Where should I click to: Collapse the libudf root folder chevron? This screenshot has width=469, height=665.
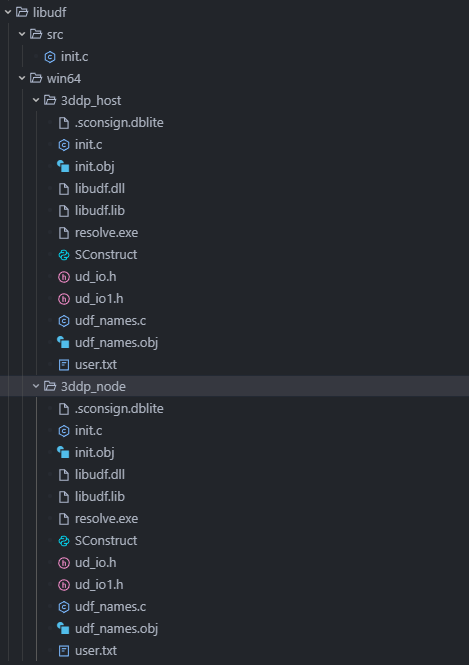(x=8, y=12)
